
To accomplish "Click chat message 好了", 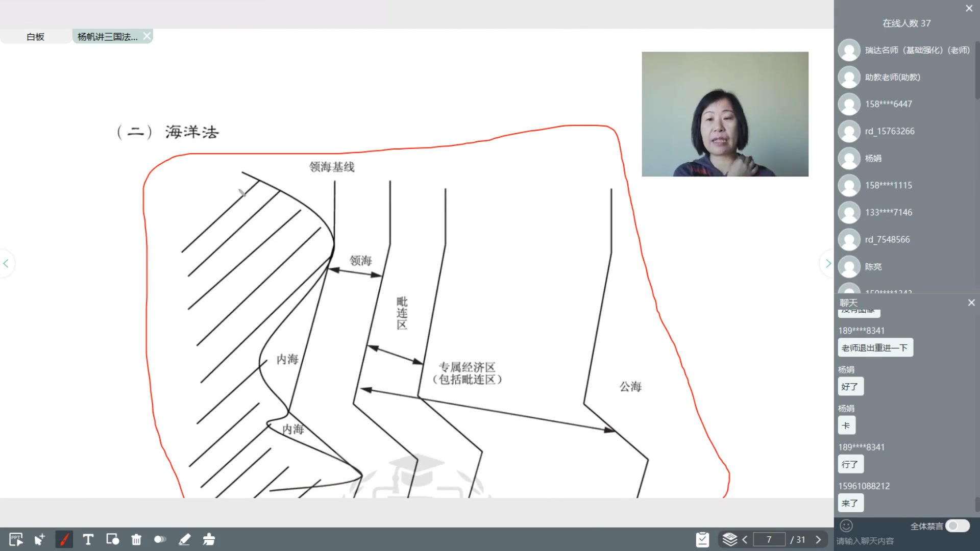I will (850, 386).
